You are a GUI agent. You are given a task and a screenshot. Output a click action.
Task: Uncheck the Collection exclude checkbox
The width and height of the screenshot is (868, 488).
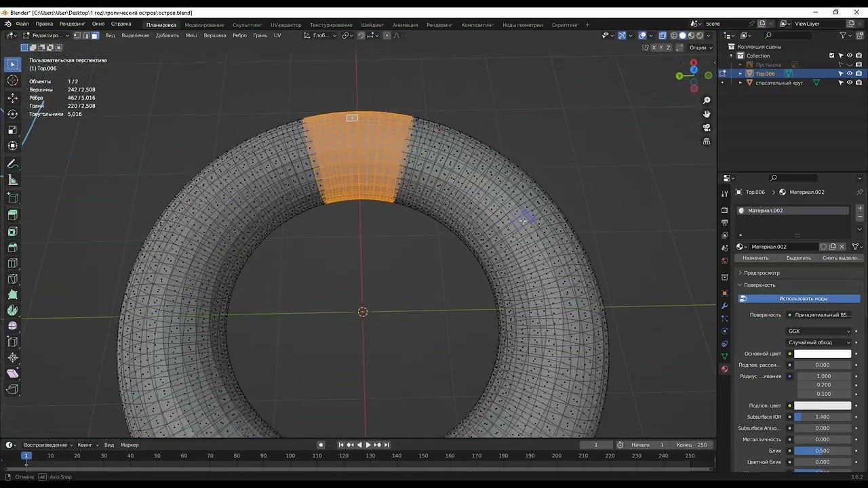(x=831, y=56)
